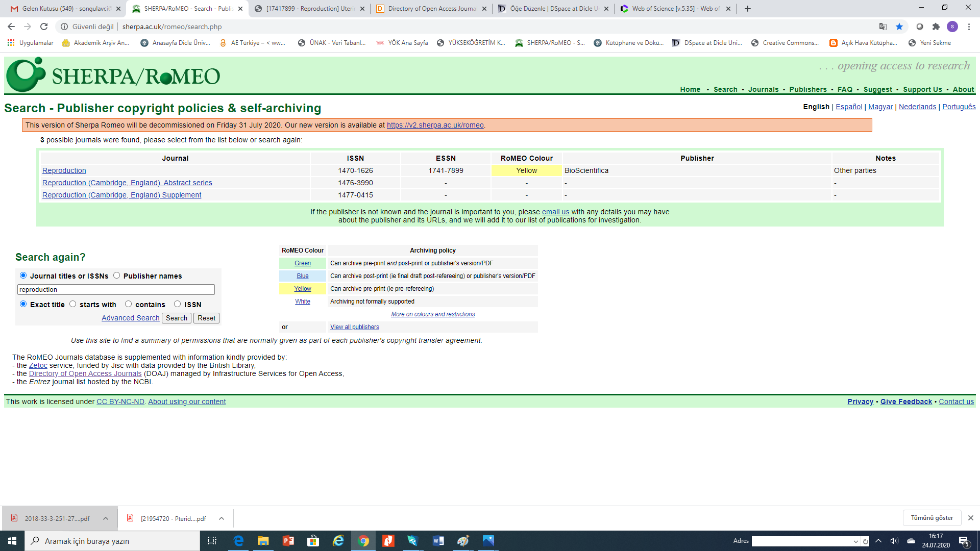Click the Yellow RoMEO colour result cell

(526, 170)
